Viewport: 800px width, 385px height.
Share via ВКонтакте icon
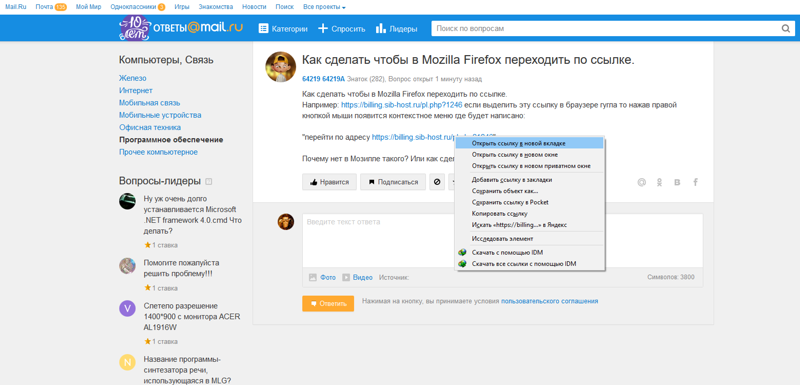677,182
